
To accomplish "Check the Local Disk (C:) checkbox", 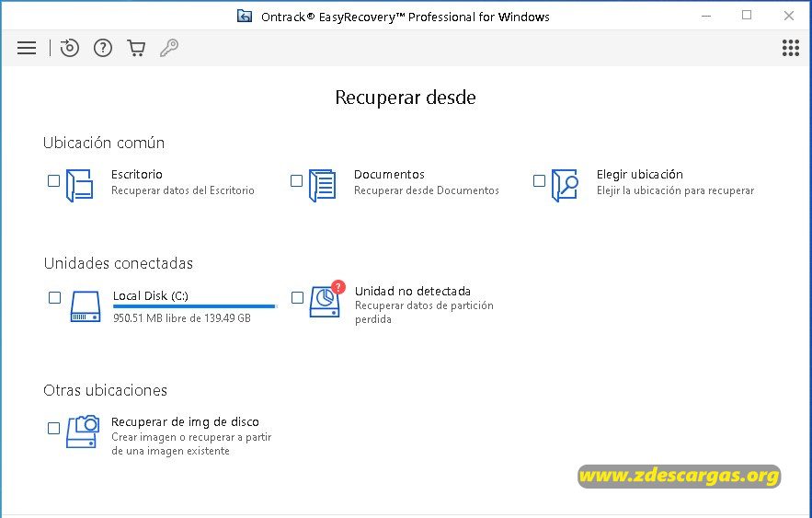I will coord(54,298).
